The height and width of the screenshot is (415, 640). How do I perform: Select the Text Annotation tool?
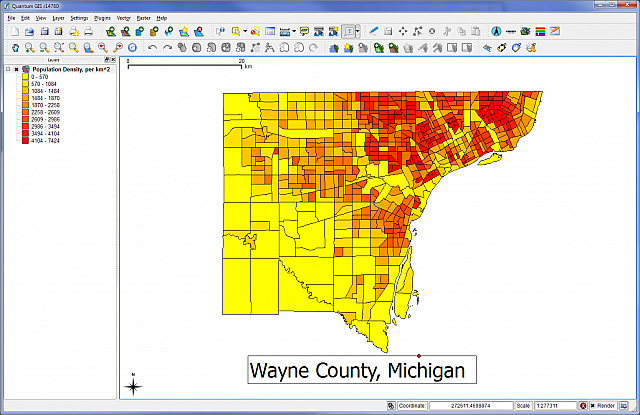347,32
